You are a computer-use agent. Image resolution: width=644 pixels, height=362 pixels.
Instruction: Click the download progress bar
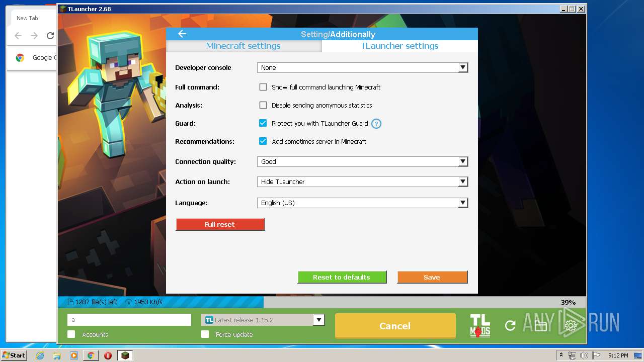pyautogui.click(x=322, y=302)
